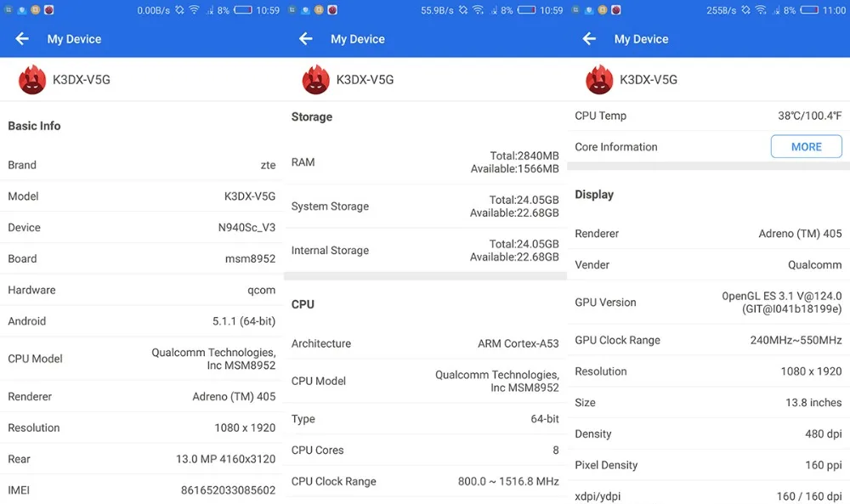Tap gold coin notification icon in 55.9B/s status bar
Viewport: 850px width, 504px height.
tap(319, 9)
